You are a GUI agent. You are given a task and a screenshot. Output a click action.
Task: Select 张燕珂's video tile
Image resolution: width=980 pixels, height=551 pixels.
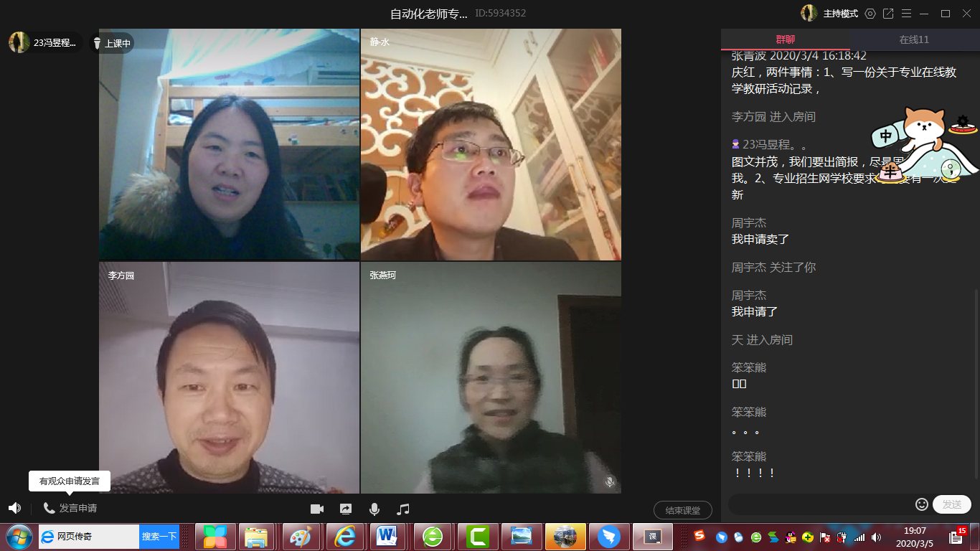tap(491, 378)
